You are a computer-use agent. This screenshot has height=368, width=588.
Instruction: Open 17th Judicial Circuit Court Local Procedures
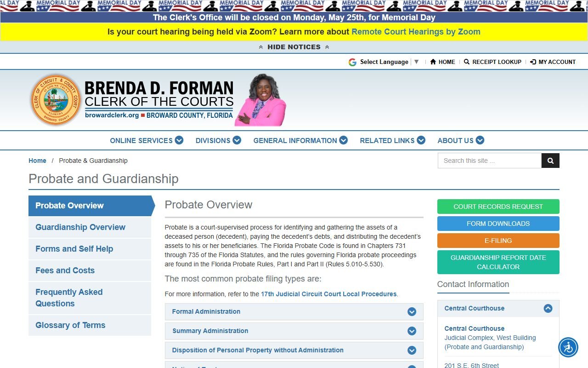click(328, 294)
